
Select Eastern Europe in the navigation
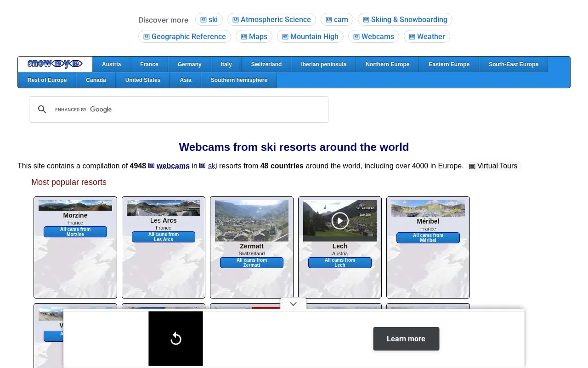point(449,64)
